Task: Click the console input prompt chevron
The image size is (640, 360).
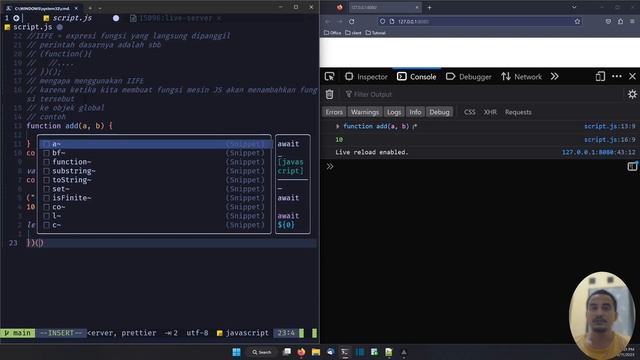Action: 329,166
